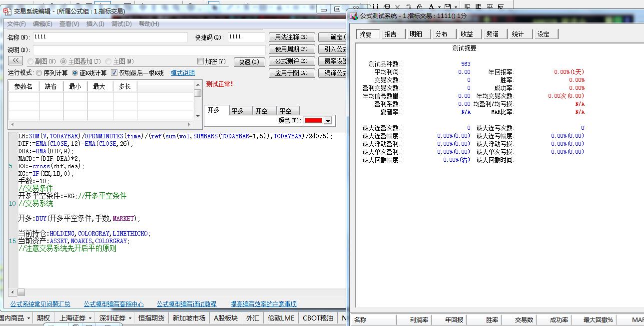Click the font A icon in top toolbar
644x326 pixels.
(431, 6)
